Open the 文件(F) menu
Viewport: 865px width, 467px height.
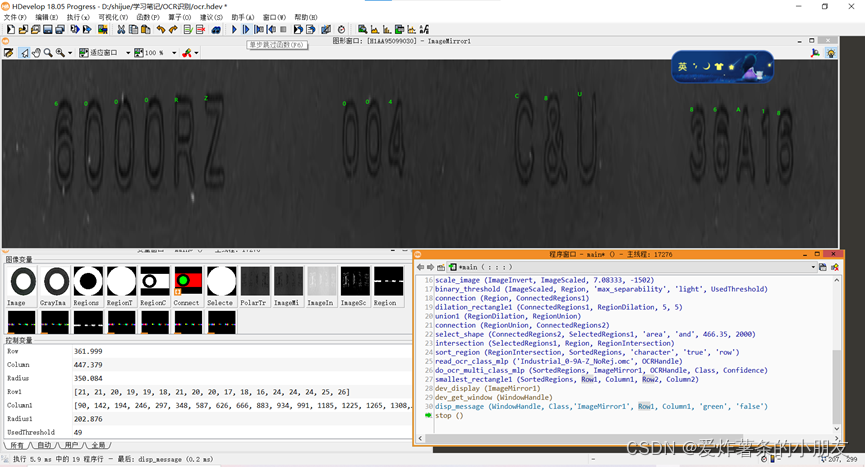pos(15,17)
